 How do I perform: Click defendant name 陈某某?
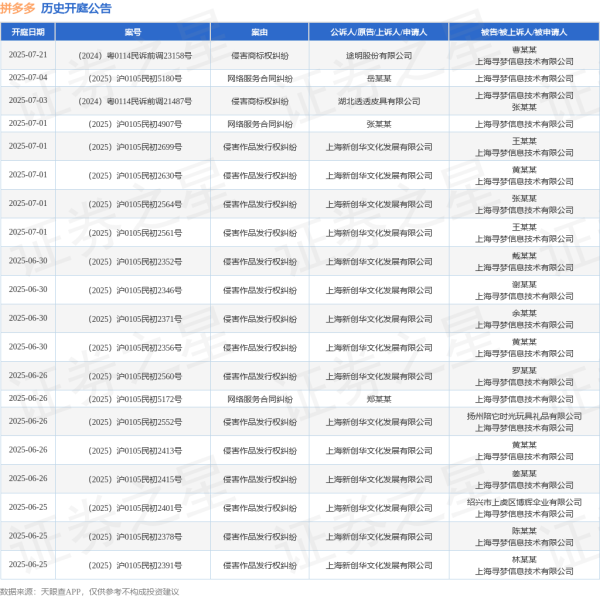pos(524,531)
